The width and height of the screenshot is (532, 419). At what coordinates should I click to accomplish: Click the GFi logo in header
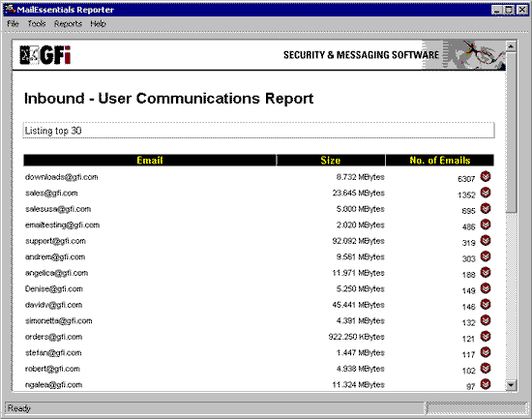pos(45,55)
